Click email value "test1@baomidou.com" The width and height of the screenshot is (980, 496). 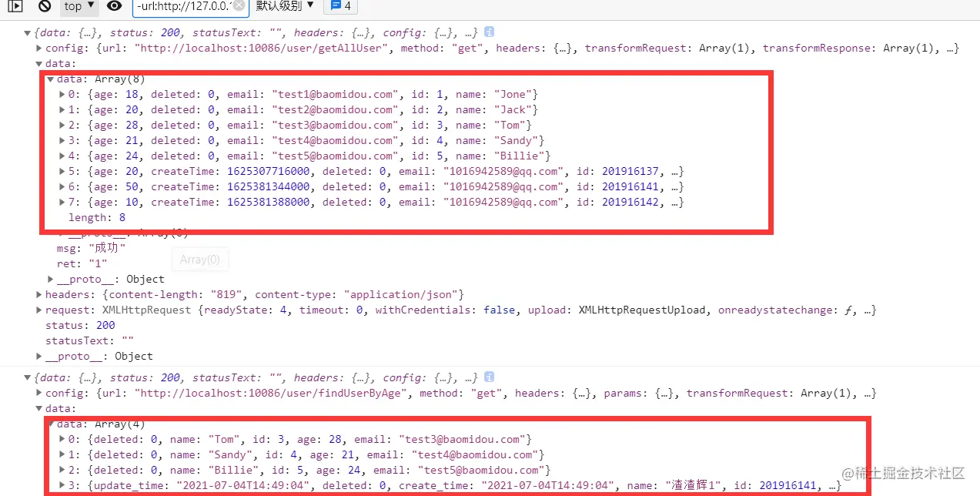336,94
